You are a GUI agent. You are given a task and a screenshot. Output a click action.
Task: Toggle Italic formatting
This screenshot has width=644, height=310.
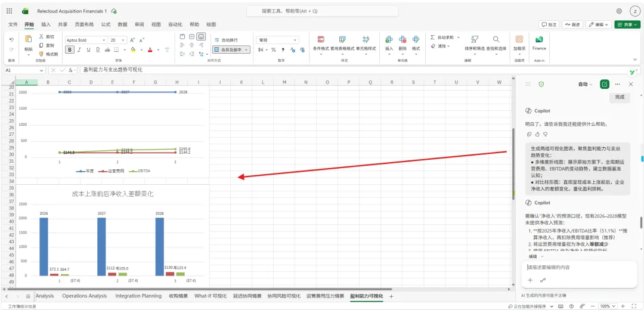point(79,49)
